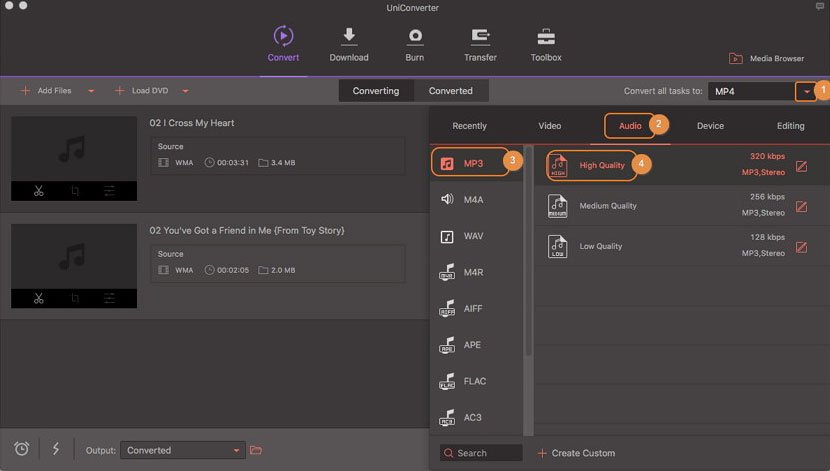Viewport: 830px width, 471px height.
Task: Select the Device format tab
Action: tap(710, 126)
